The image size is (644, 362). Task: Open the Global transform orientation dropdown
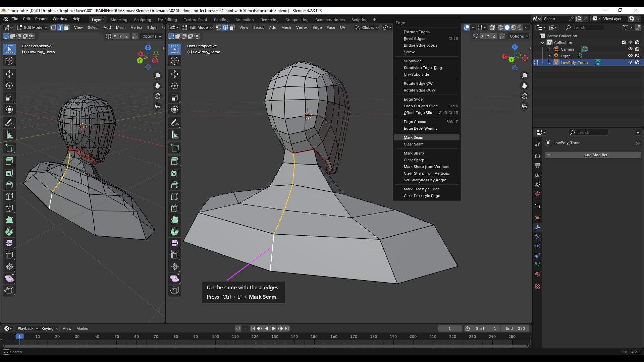(x=367, y=27)
